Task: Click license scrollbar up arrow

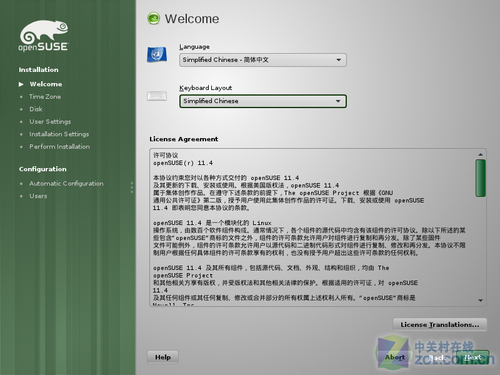Action: pos(480,154)
